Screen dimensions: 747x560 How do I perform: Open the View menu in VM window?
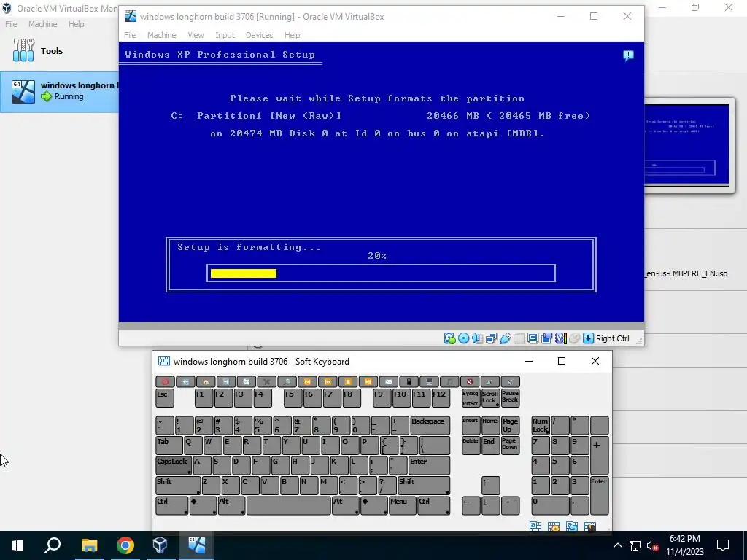point(196,35)
